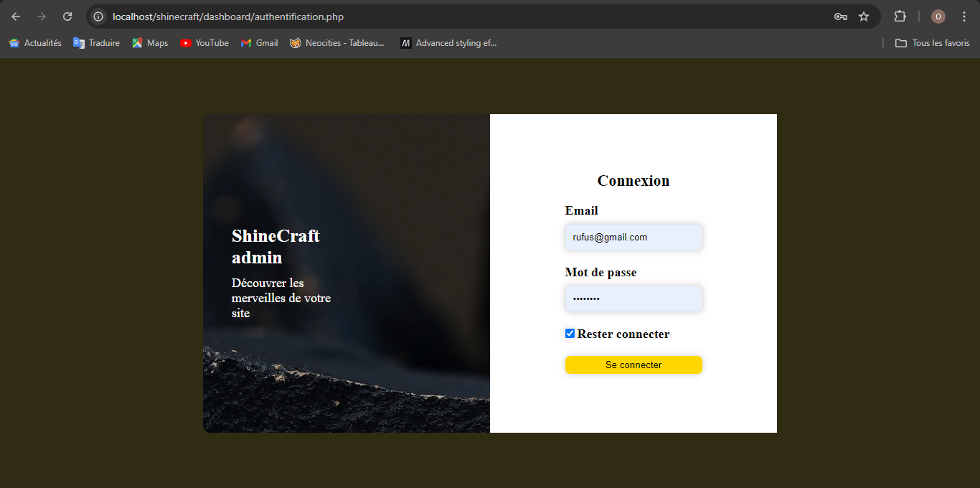This screenshot has width=980, height=488.
Task: Open the Tous les favoris folder
Action: 933,43
